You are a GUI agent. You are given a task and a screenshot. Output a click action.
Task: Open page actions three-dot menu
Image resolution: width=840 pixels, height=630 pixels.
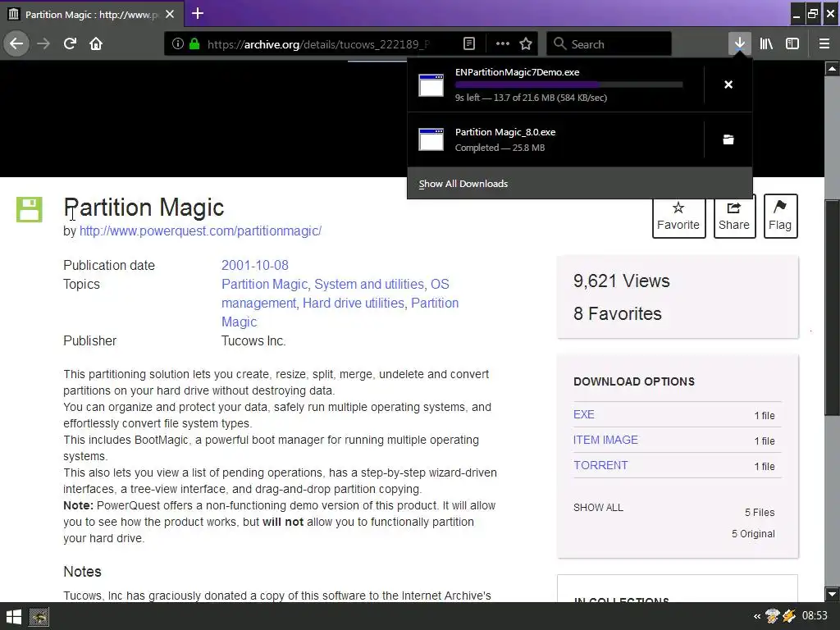503,44
